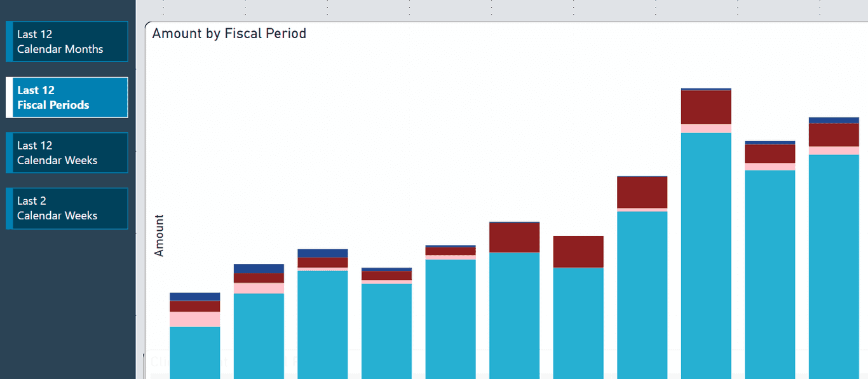This screenshot has width=868, height=379.
Task: Switch to "Last 12 Calendar Weeks" view
Action: pos(66,153)
